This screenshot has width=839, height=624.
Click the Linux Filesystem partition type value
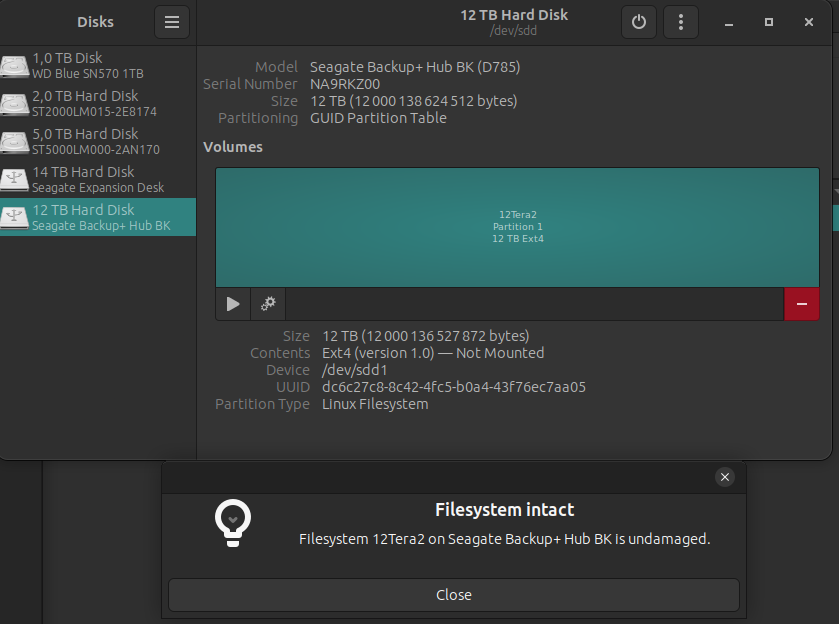point(375,404)
